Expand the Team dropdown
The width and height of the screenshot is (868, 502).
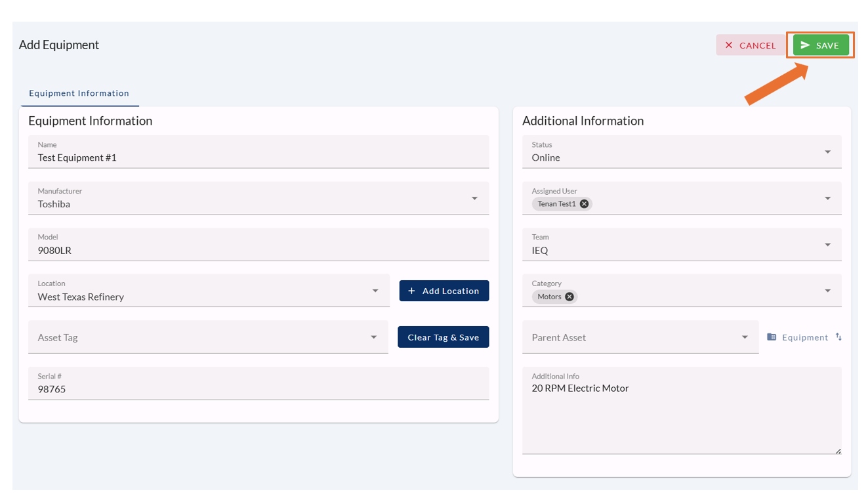click(827, 245)
